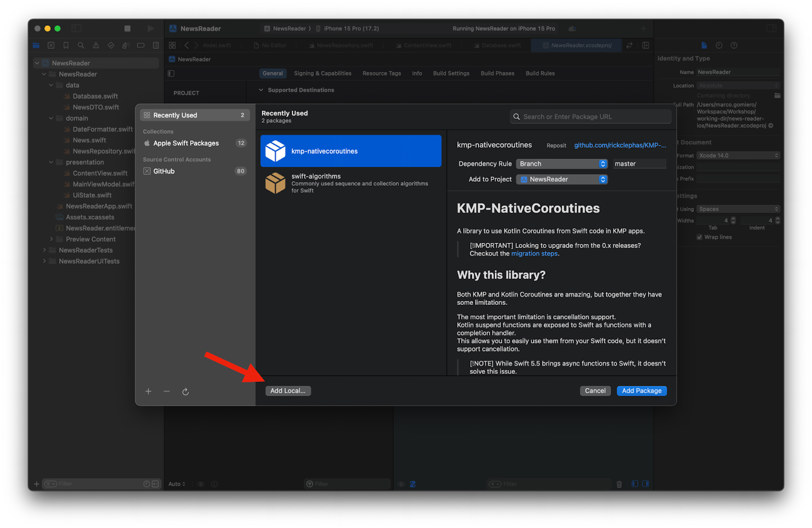Select GitHub source control account
This screenshot has height=528, width=812.
click(x=195, y=171)
